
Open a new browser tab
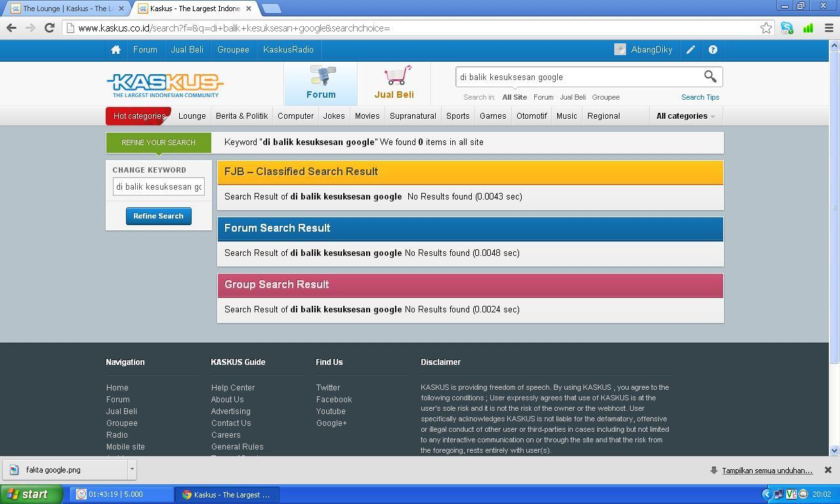271,9
